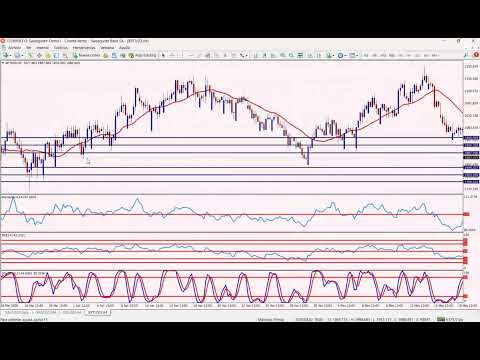Show the Navigator panel icon
Viewport: 480px width, 360px height.
click(48, 55)
